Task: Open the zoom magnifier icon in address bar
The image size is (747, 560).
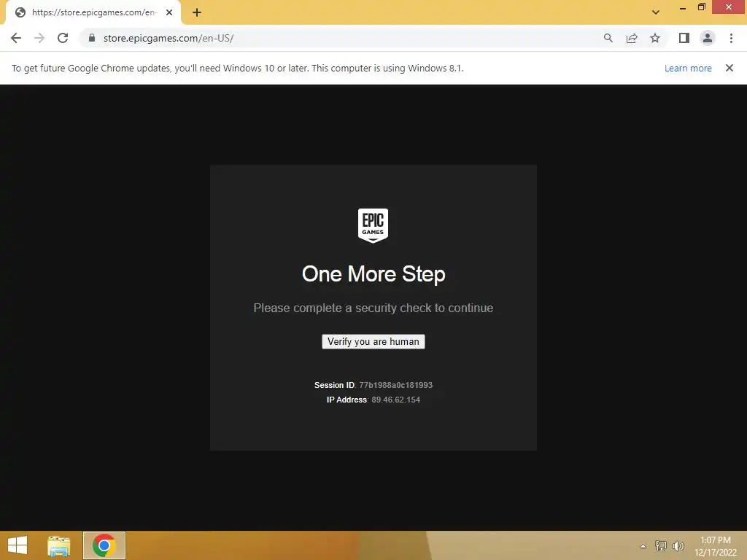Action: tap(608, 38)
